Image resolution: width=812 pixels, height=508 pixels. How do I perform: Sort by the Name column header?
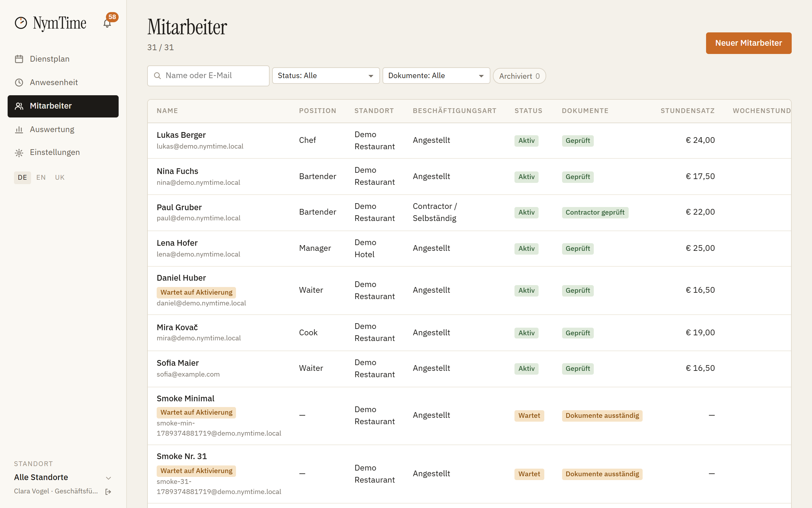167,111
